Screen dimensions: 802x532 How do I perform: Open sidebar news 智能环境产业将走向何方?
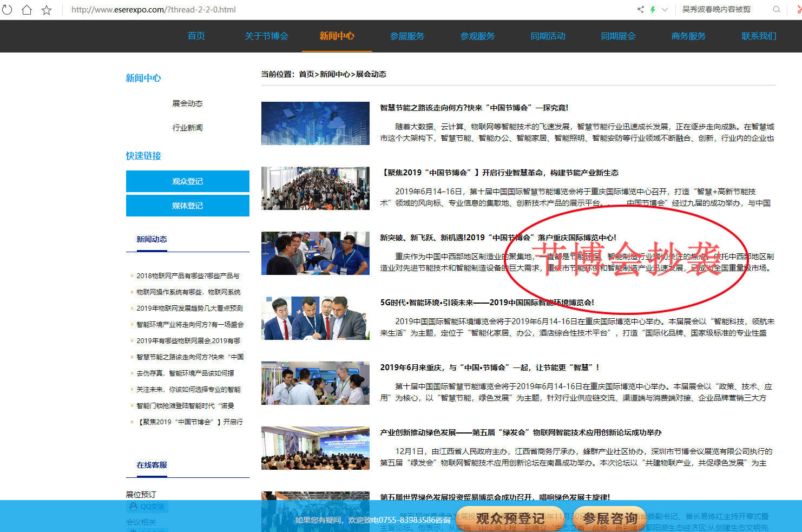pyautogui.click(x=190, y=325)
